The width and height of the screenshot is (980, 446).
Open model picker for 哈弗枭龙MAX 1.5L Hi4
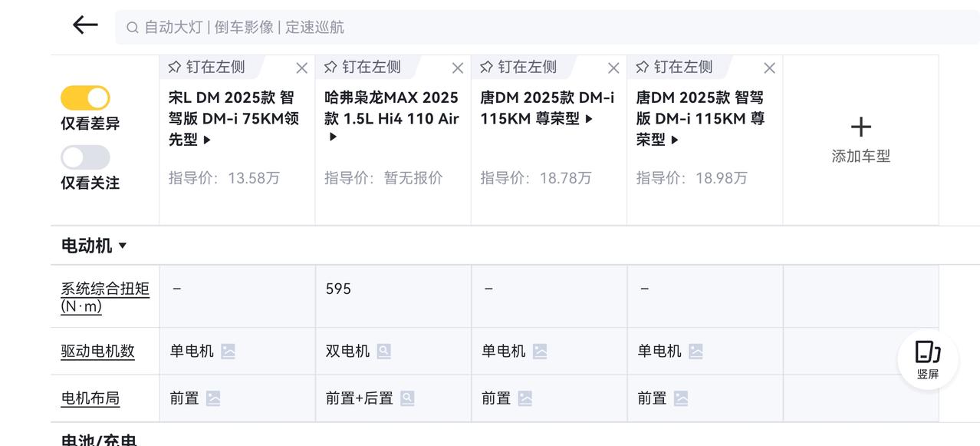[392, 117]
